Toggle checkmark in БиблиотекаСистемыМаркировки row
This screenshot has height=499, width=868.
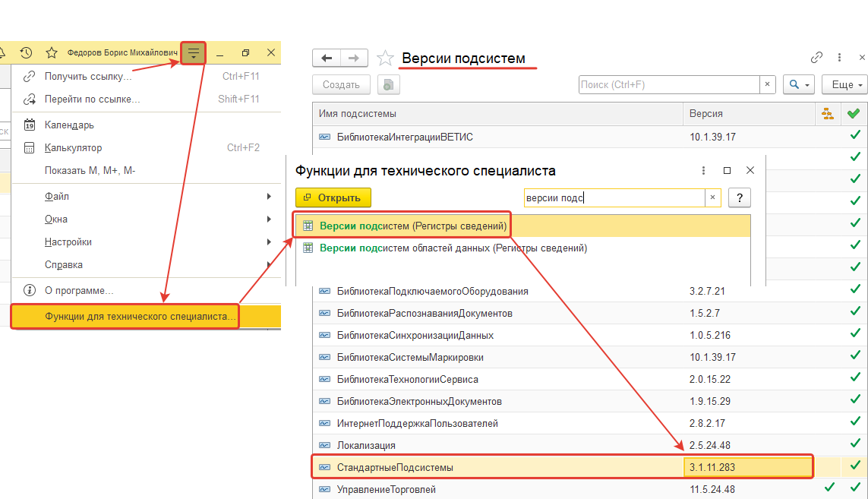click(x=855, y=355)
